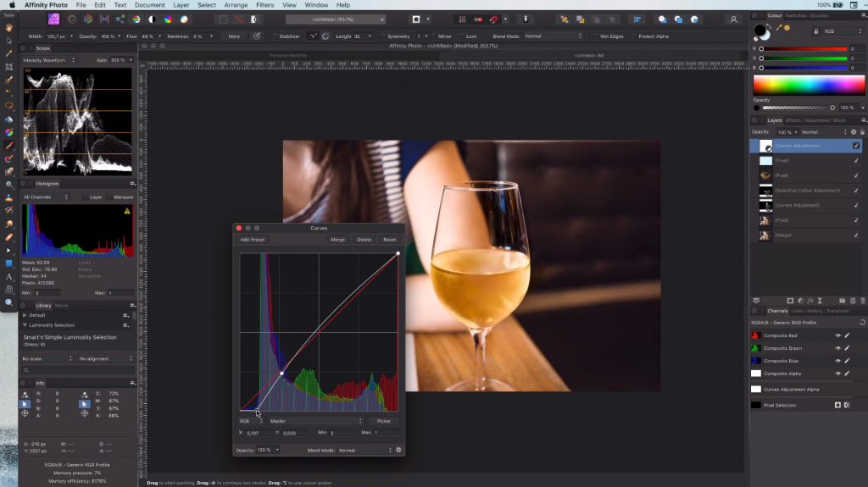
Task: Select the Text tool
Action: (x=8, y=277)
